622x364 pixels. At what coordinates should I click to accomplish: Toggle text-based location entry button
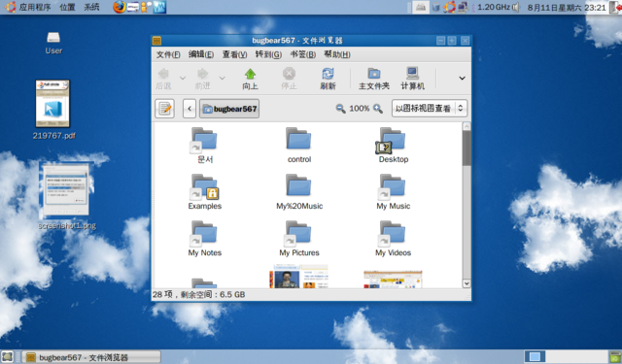point(164,109)
